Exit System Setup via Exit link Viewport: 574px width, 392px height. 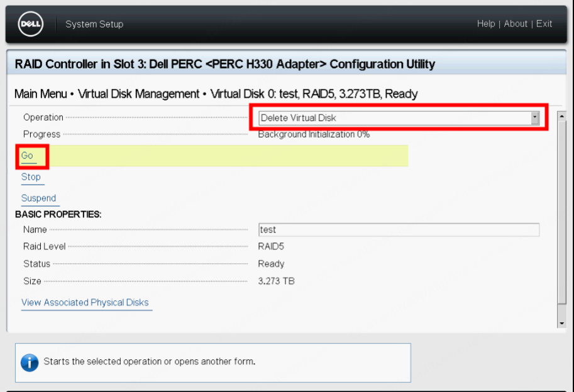coord(544,24)
